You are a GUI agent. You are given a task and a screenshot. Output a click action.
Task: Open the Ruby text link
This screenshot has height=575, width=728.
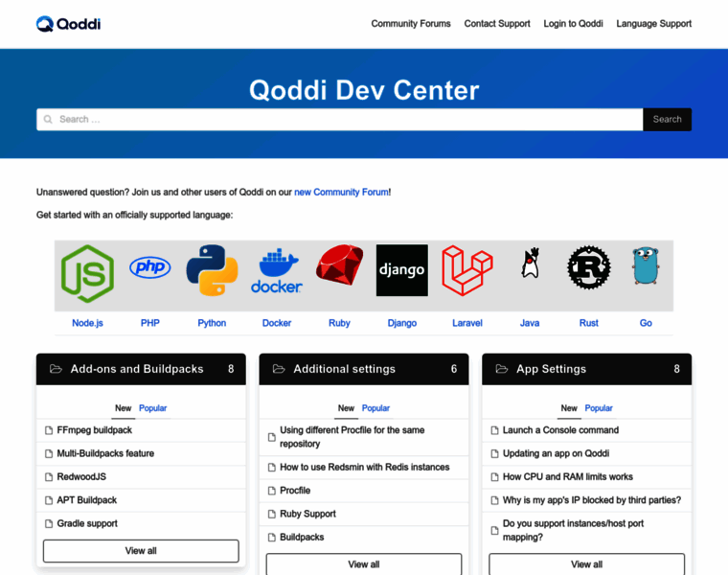pyautogui.click(x=339, y=323)
